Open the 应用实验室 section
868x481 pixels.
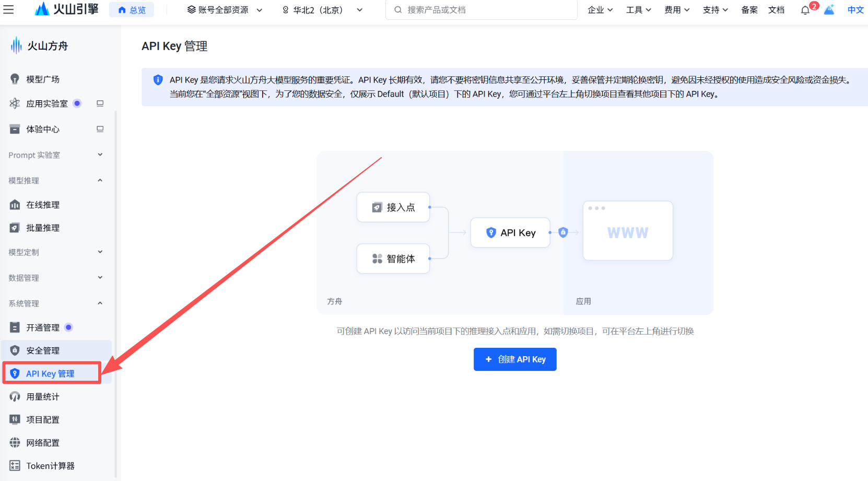pos(46,103)
